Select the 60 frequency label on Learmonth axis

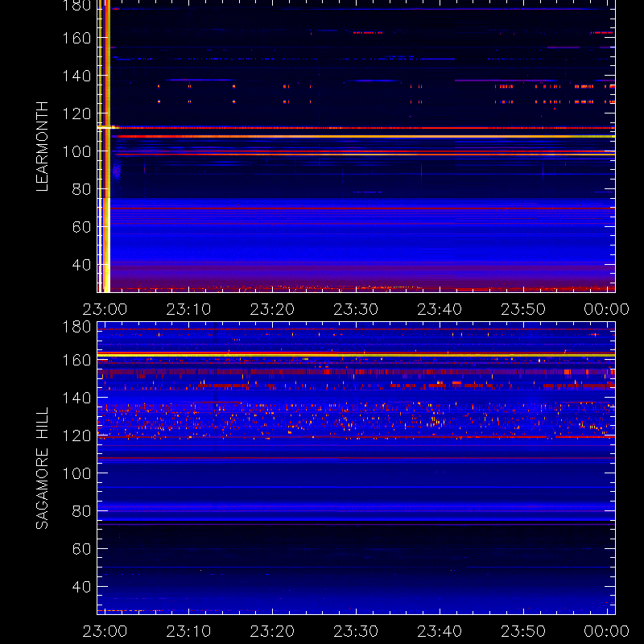[81, 227]
